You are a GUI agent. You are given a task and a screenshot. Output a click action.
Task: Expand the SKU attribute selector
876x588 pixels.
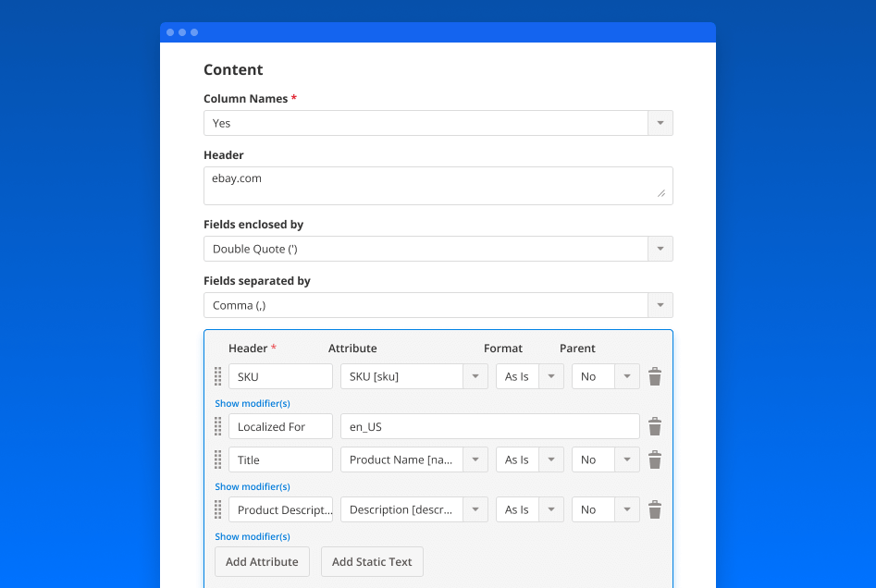coord(475,376)
